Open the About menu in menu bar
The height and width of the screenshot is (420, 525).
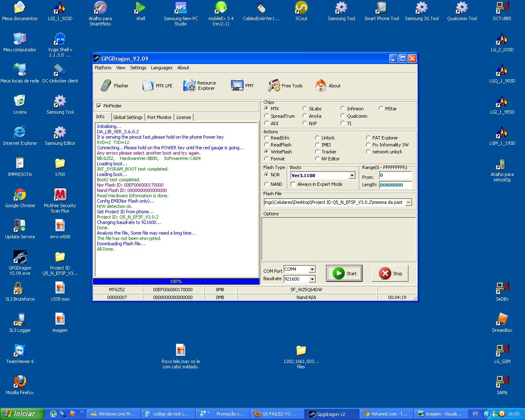tap(183, 68)
